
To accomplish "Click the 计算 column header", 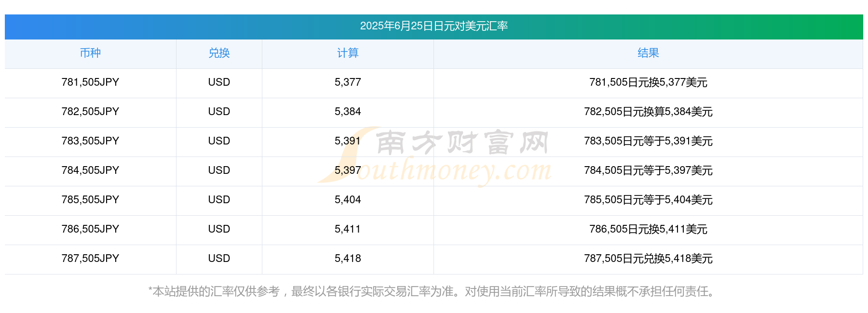I will click(x=348, y=53).
